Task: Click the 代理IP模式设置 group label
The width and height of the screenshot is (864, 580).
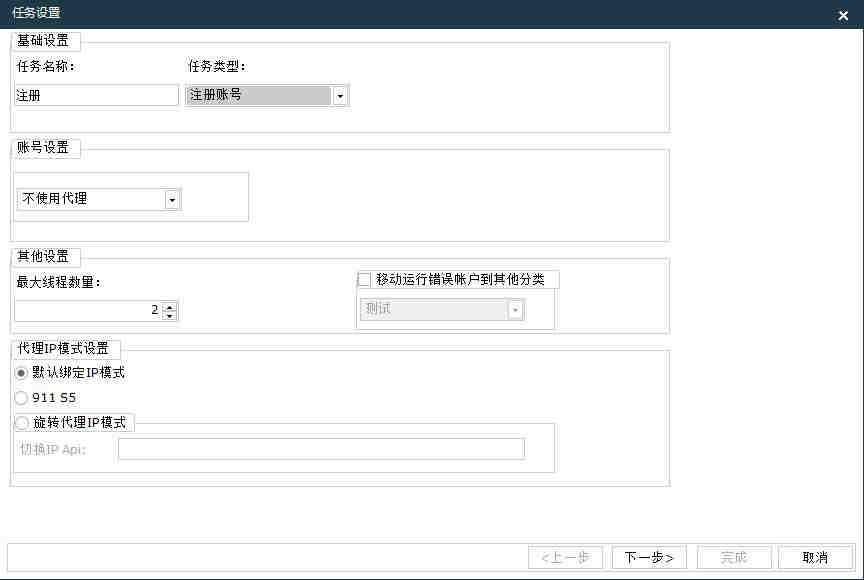Action: (63, 348)
